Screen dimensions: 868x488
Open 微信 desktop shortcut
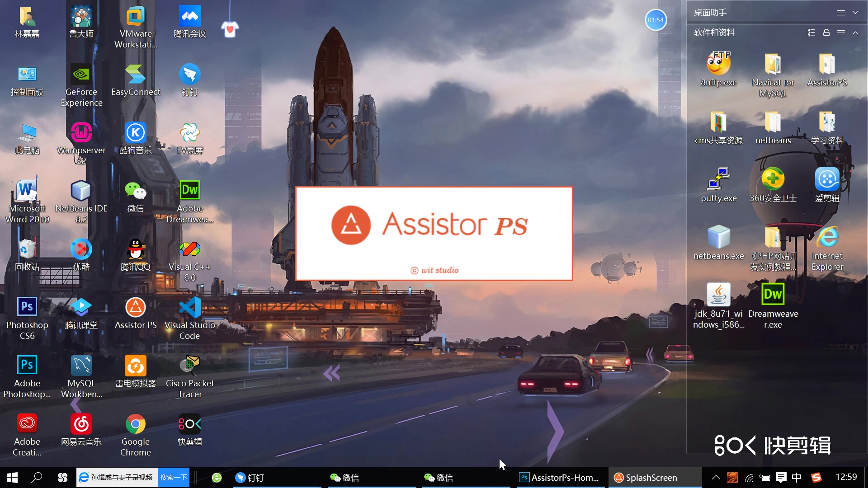pyautogui.click(x=136, y=197)
